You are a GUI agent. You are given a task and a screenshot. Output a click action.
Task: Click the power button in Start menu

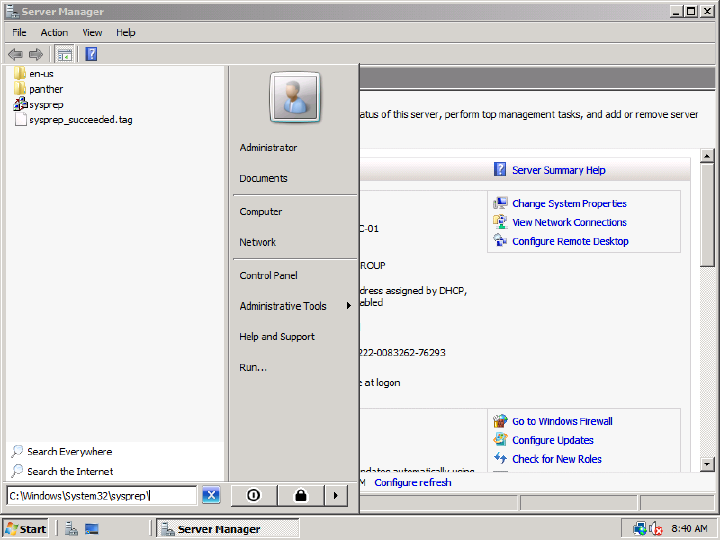[x=253, y=495]
